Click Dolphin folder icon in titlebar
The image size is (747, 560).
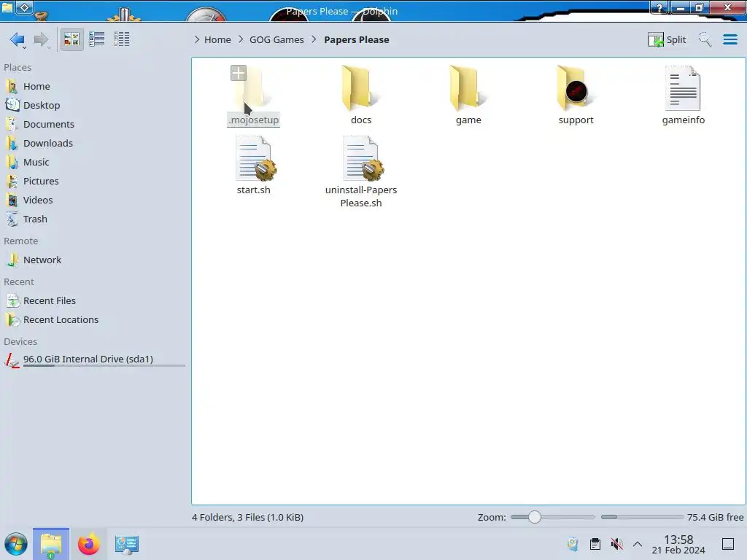[7, 7]
